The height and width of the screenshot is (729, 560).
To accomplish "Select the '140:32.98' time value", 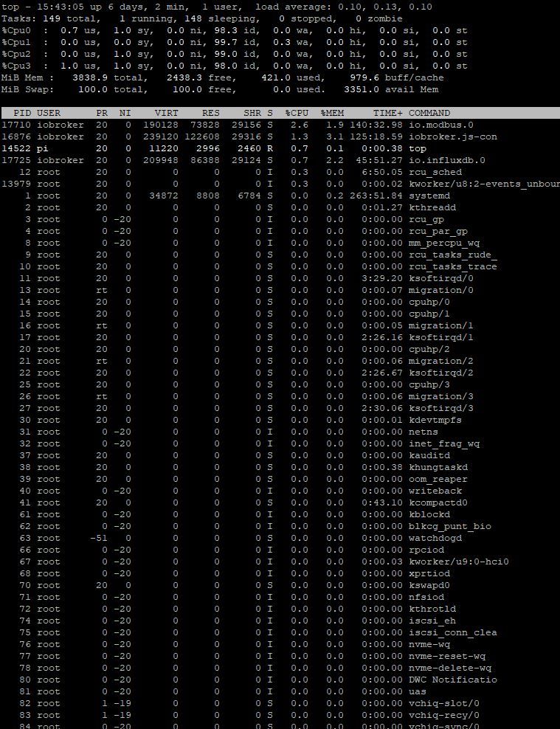I will coord(376,125).
